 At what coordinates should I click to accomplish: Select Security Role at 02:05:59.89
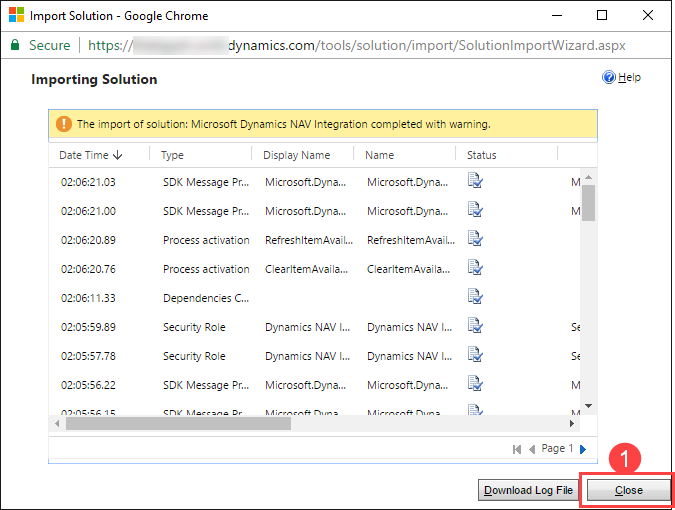pos(194,327)
